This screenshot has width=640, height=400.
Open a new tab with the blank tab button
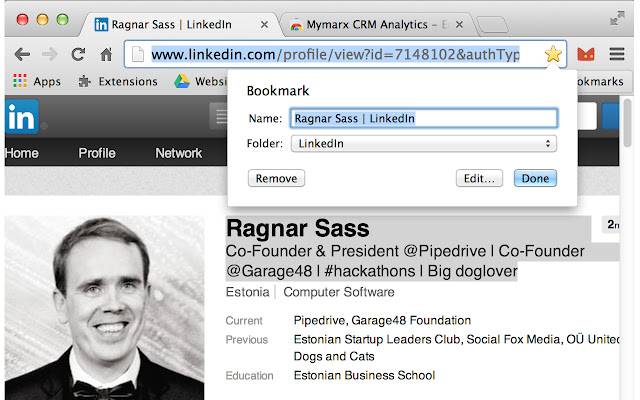click(x=493, y=24)
